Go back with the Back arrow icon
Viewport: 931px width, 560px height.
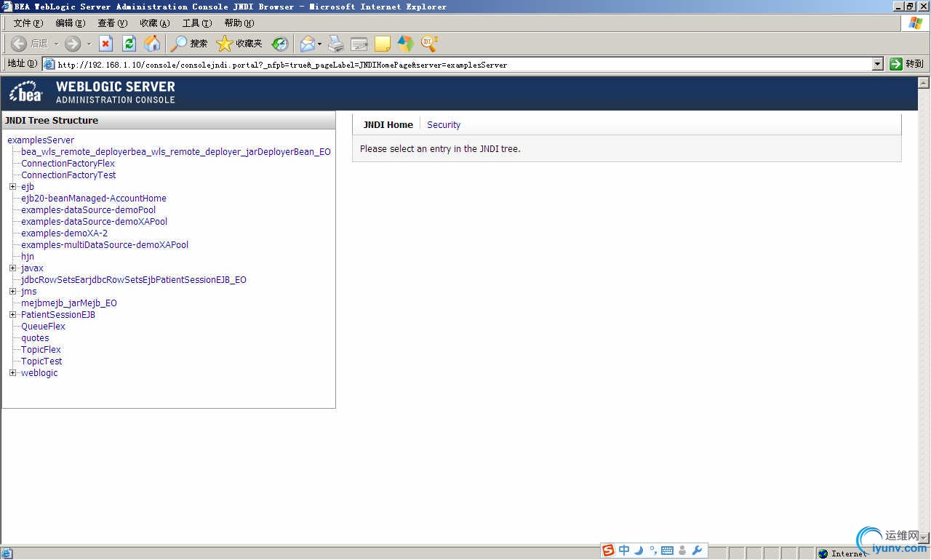point(19,44)
